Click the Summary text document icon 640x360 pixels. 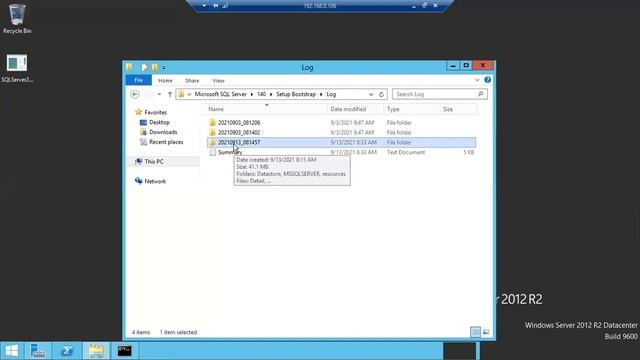213,152
